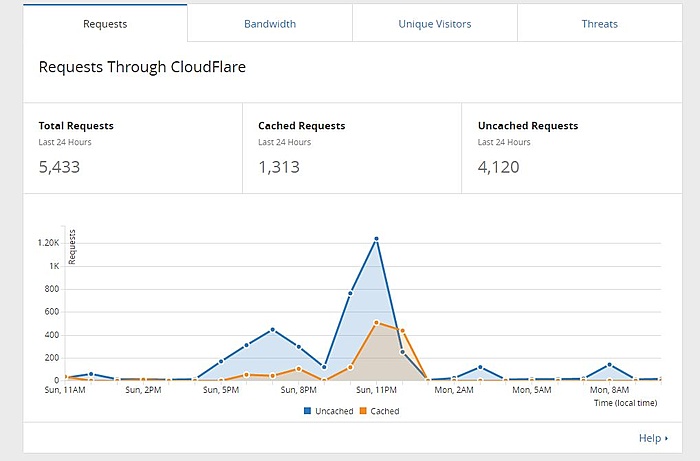Select the Unique Visitors tab
The height and width of the screenshot is (461, 700).
(435, 24)
